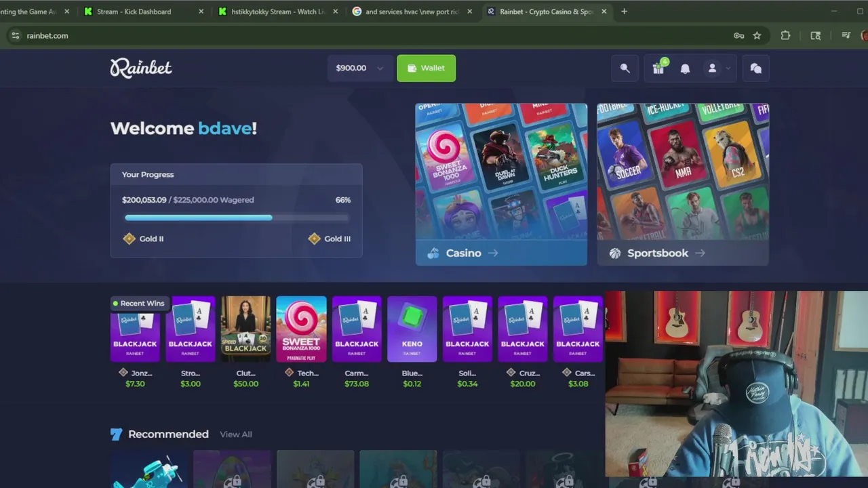Open Blackjack win by Cruz $20.00
The image size is (868, 488).
523,329
